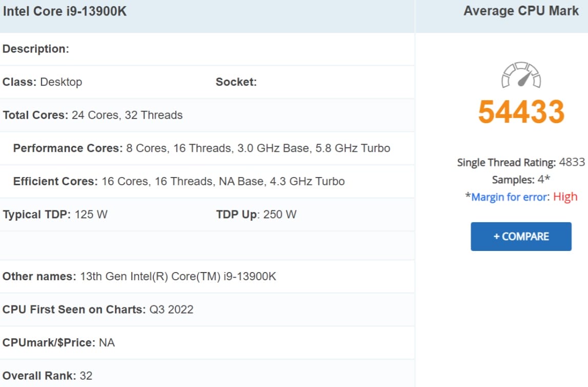The height and width of the screenshot is (387, 588).
Task: Click the + COMPARE button
Action: click(x=521, y=236)
